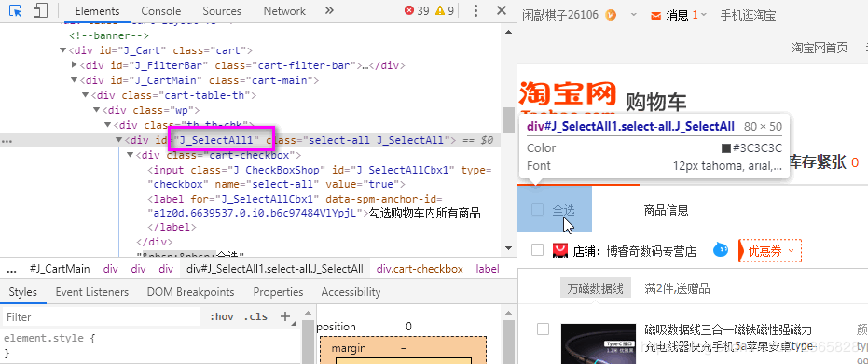The height and width of the screenshot is (364, 868).
Task: Click the 商品信息 column header
Action: (666, 210)
